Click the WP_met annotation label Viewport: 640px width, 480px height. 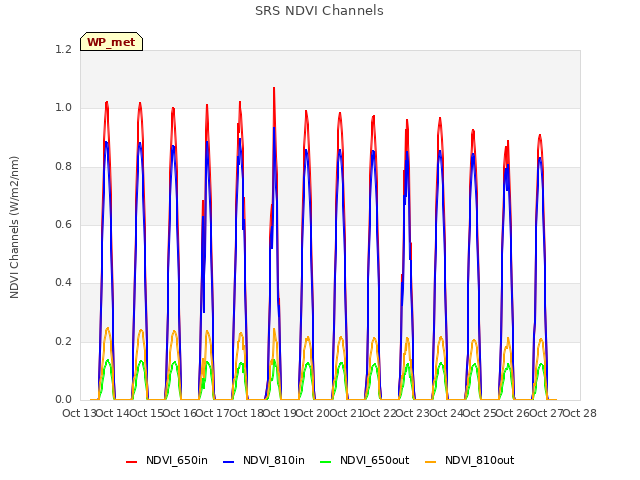[x=111, y=42]
